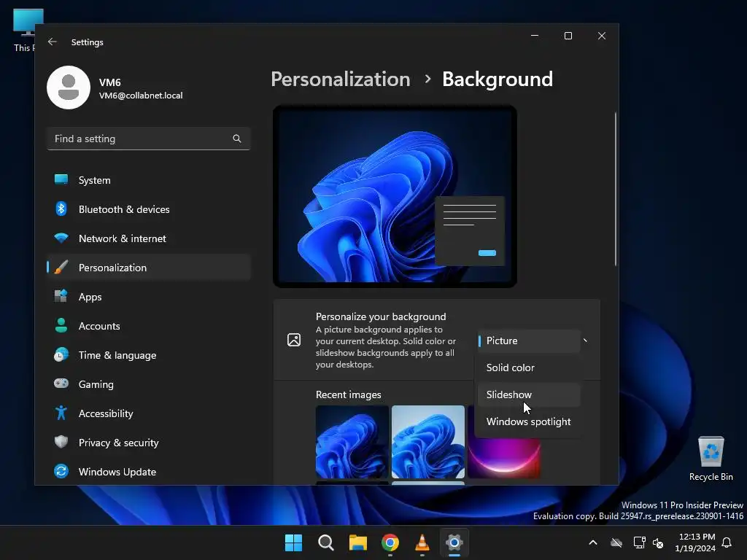The image size is (747, 560).
Task: Go to Privacy & security
Action: point(149,443)
